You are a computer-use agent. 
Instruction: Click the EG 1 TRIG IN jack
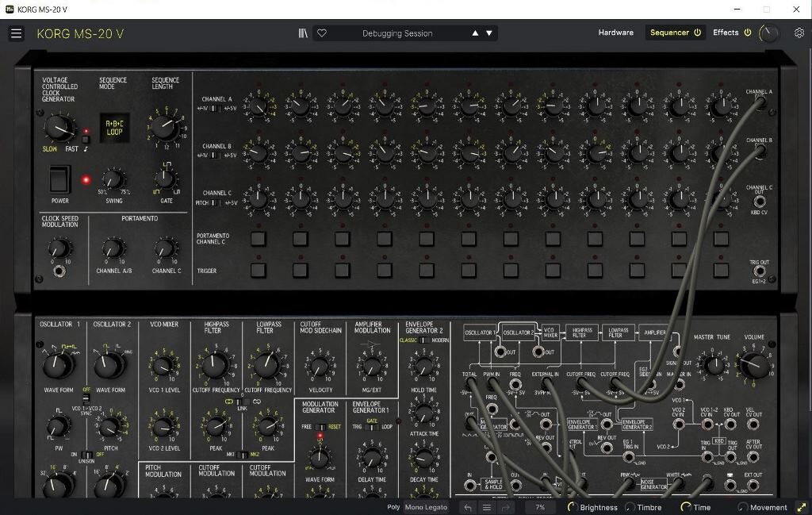pos(628,456)
